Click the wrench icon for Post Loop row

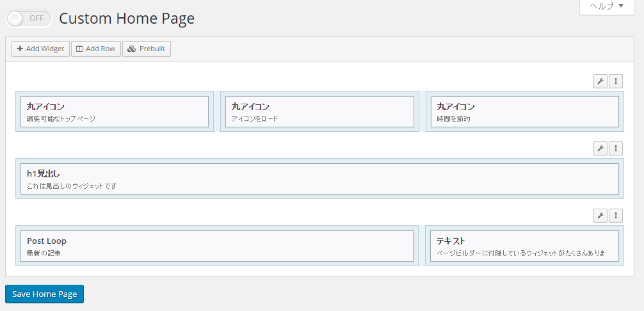point(600,216)
